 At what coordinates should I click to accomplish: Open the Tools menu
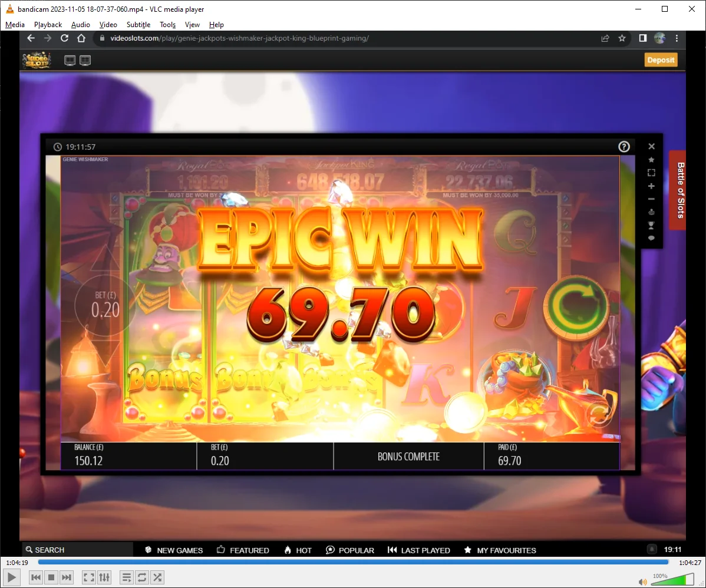pos(167,25)
